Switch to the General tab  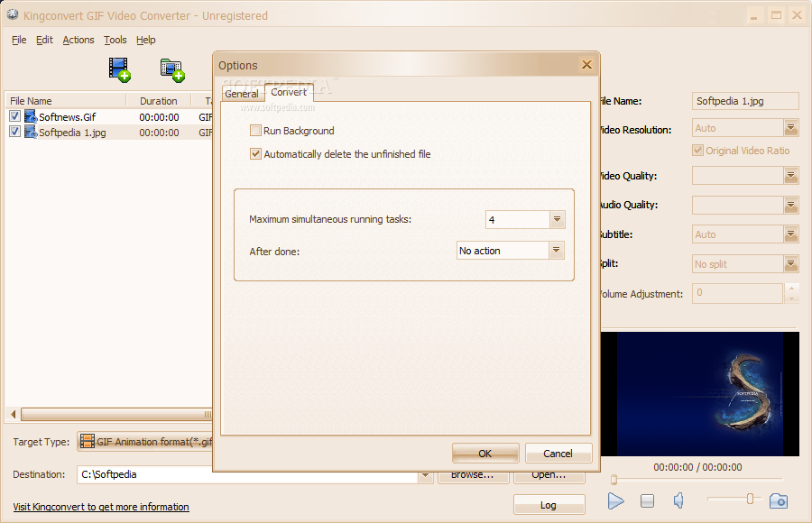click(242, 94)
